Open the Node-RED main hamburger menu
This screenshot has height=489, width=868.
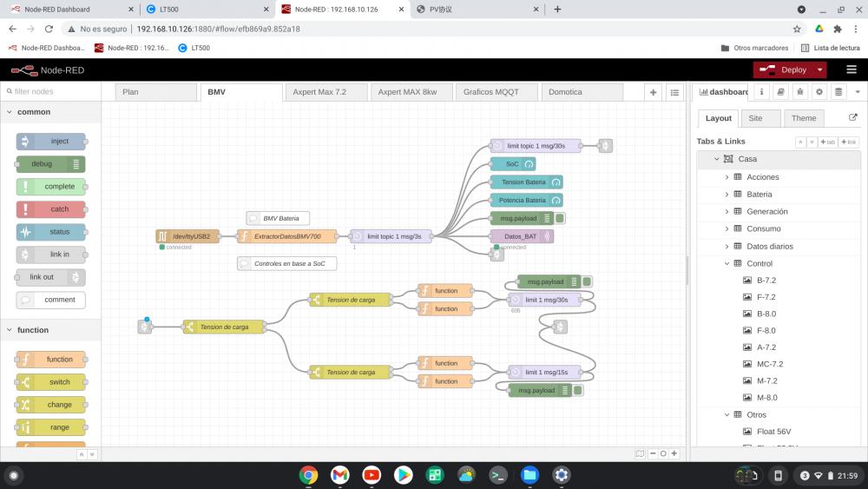852,69
